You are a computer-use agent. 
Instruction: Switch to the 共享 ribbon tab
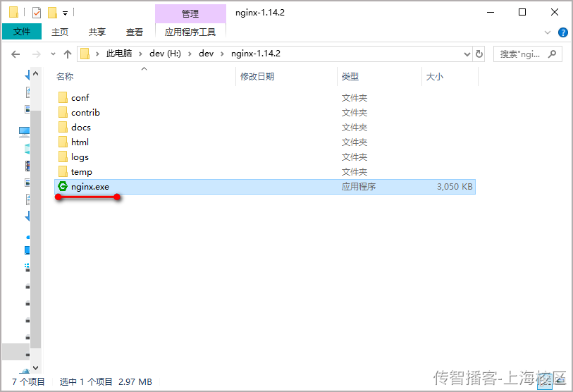coord(97,32)
